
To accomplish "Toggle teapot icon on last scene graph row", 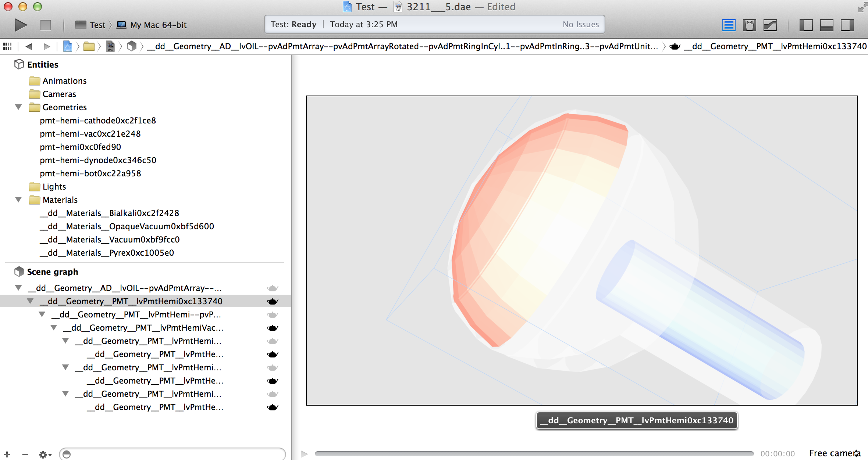I will [x=273, y=407].
